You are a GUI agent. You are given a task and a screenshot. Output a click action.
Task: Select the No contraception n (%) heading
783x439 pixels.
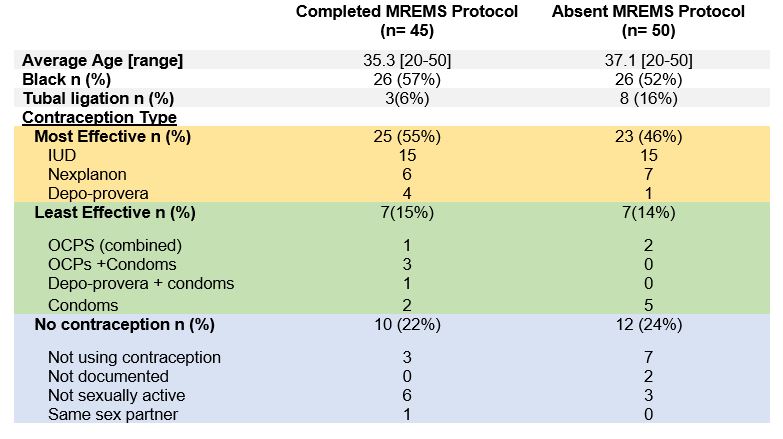point(125,324)
